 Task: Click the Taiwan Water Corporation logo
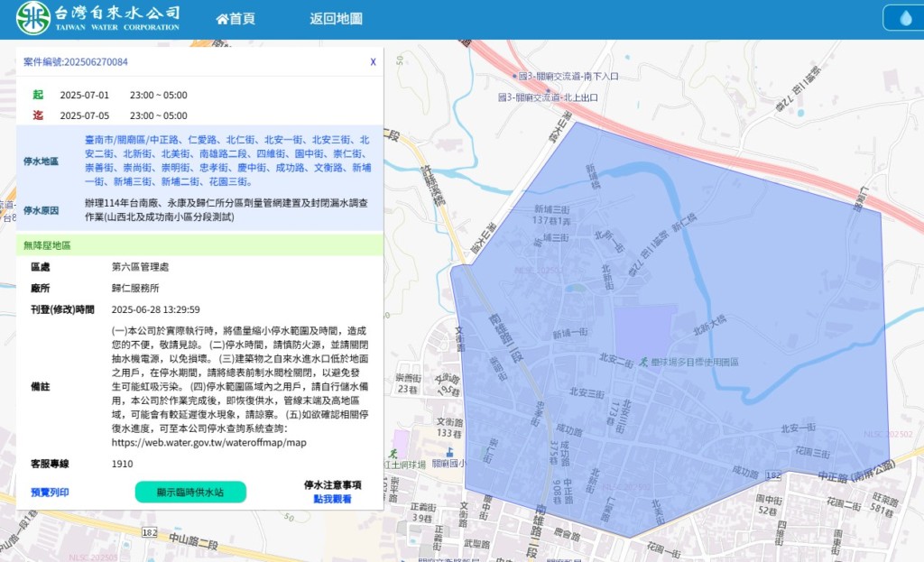tap(97, 17)
